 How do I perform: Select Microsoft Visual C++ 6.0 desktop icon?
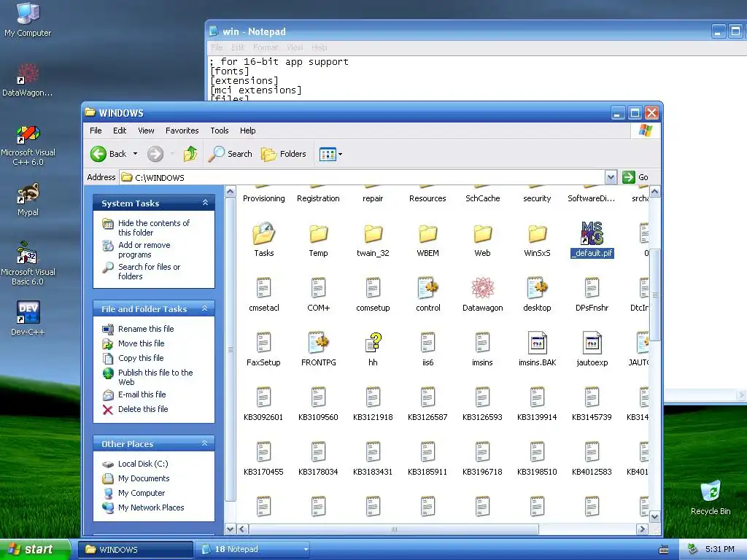(x=28, y=144)
